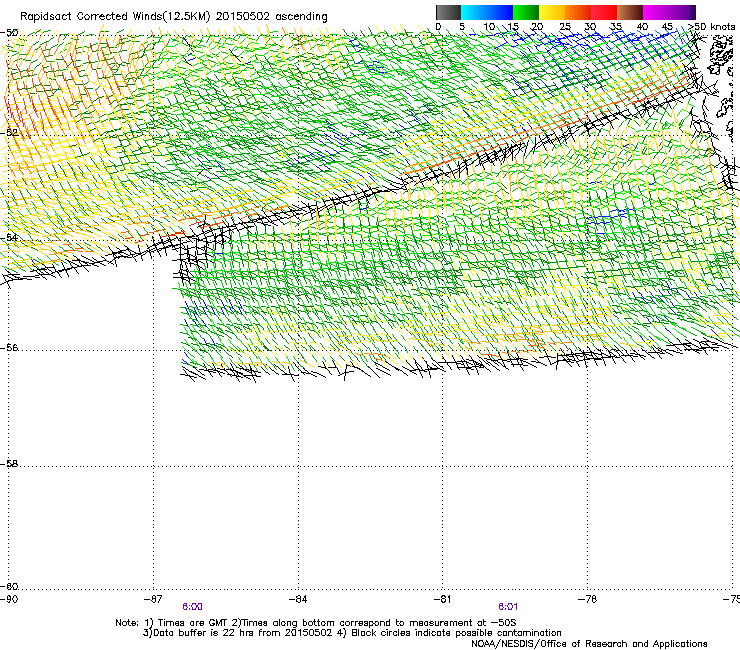This screenshot has height=650, width=740.
Task: Click the note line starting '3)Data buffer is 22 hrs'
Action: point(352,633)
